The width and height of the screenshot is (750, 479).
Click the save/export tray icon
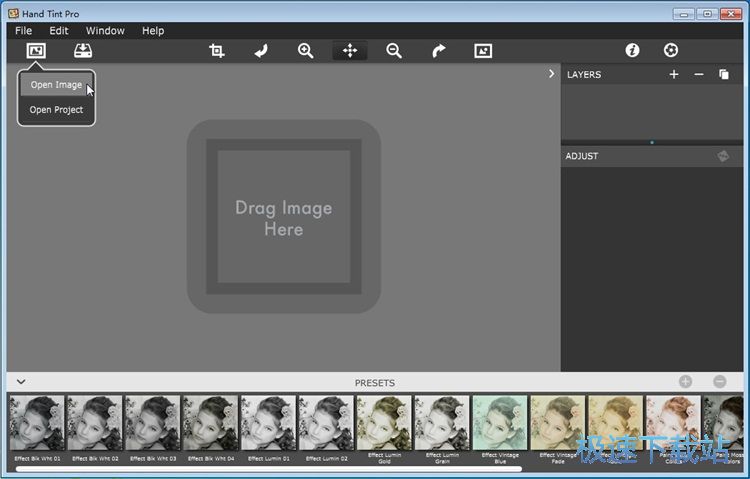tap(83, 51)
